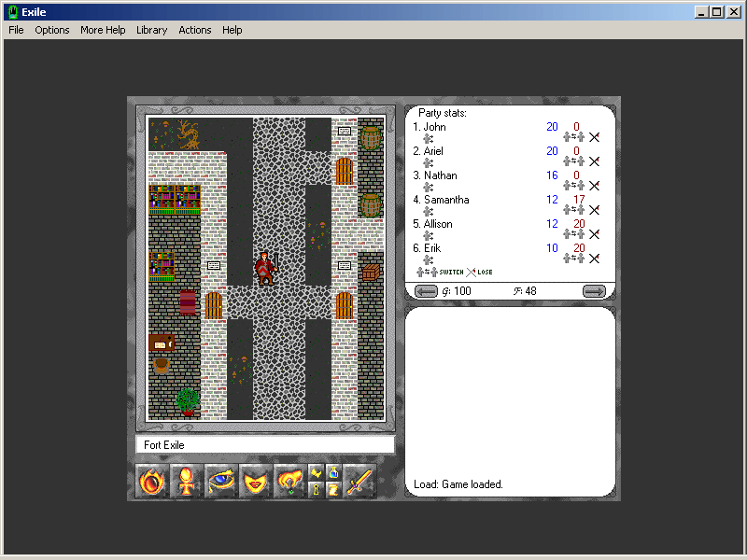Open the Actions menu
The width and height of the screenshot is (747, 560).
(195, 30)
